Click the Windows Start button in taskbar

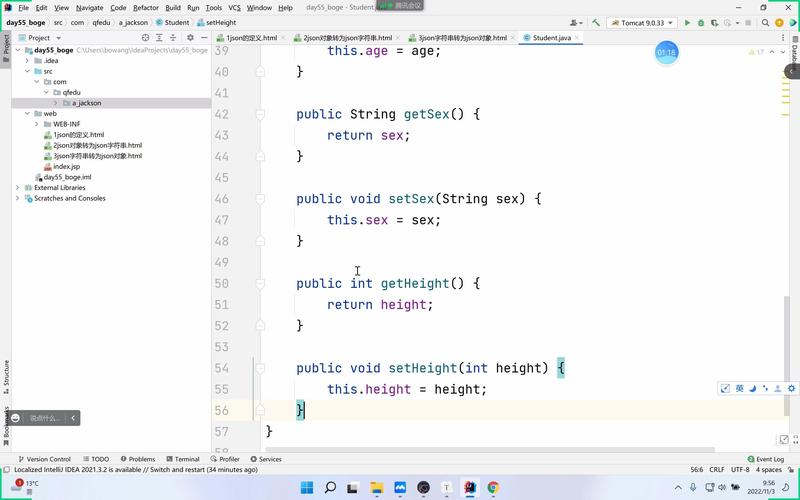pos(306,487)
